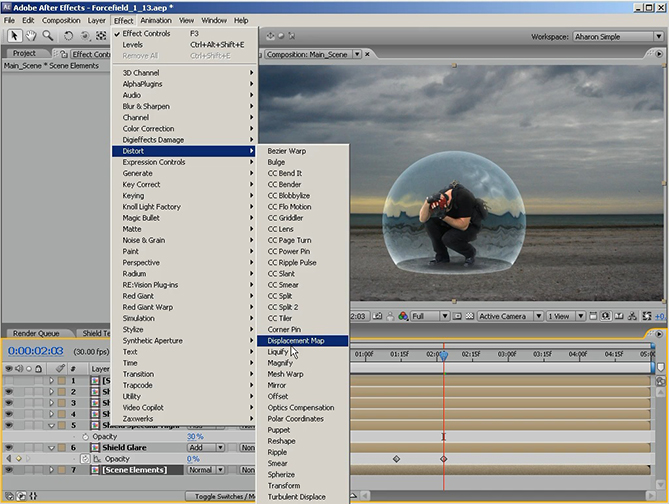Click Toggle Switches / Modes button
669x504 pixels.
tap(221, 496)
